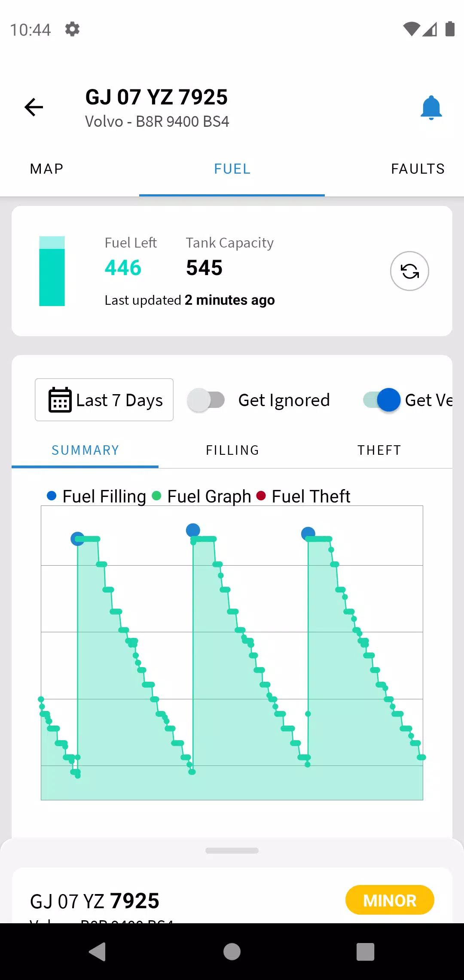Viewport: 464px width, 980px height.
Task: Open the FILLING sub-tab
Action: click(232, 450)
